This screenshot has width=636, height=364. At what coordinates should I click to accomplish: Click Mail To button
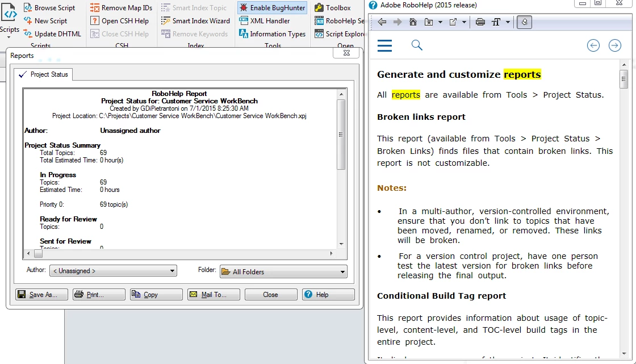(x=214, y=295)
